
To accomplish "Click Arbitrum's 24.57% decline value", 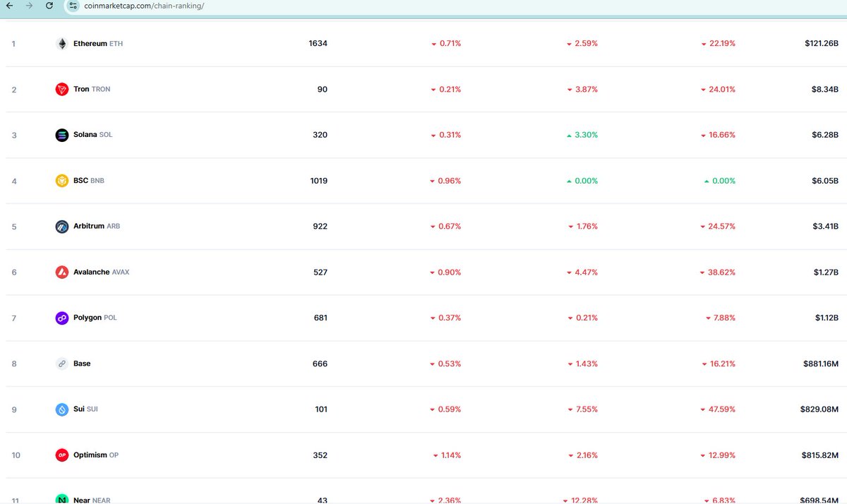I will (718, 227).
